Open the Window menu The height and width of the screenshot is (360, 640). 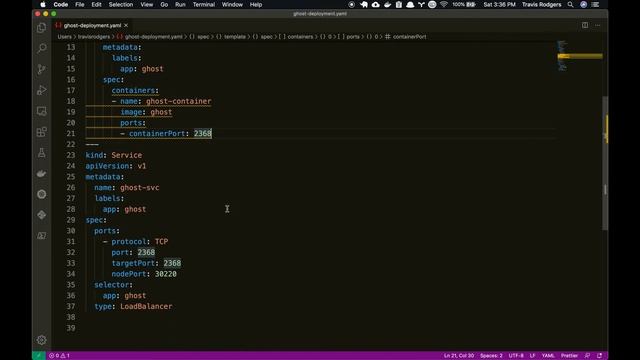[232, 4]
